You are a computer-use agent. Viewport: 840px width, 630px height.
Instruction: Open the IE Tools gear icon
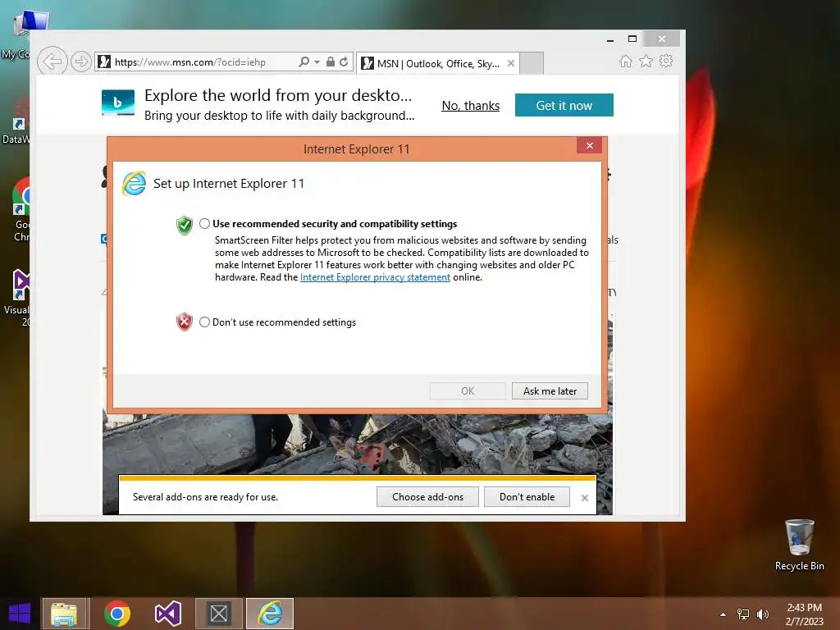click(x=666, y=61)
